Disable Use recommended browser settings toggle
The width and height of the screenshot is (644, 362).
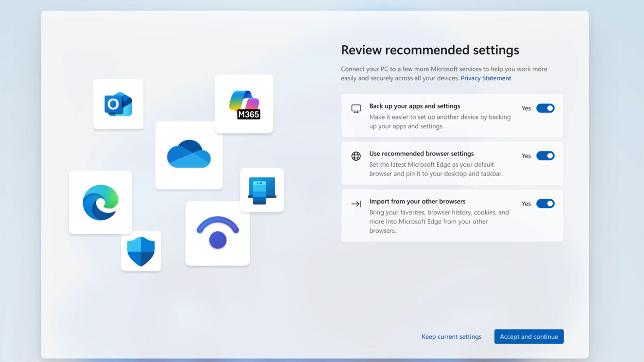546,156
